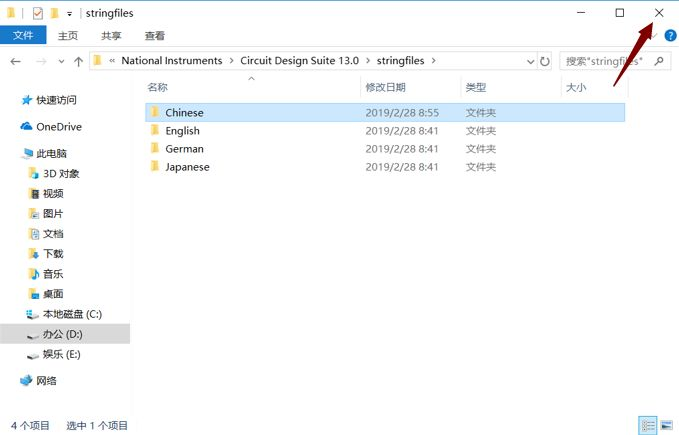Click date 2019/2/28 8:55 cell
Screen dimensions: 679x435
click(402, 113)
